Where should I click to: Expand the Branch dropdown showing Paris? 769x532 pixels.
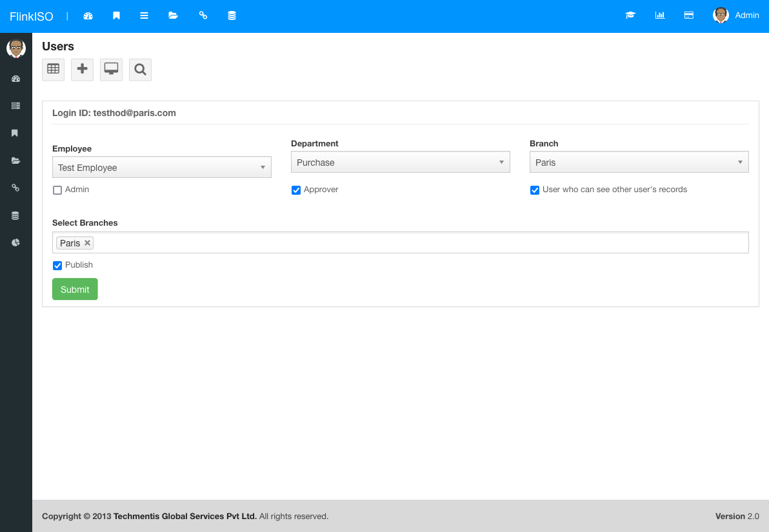639,163
